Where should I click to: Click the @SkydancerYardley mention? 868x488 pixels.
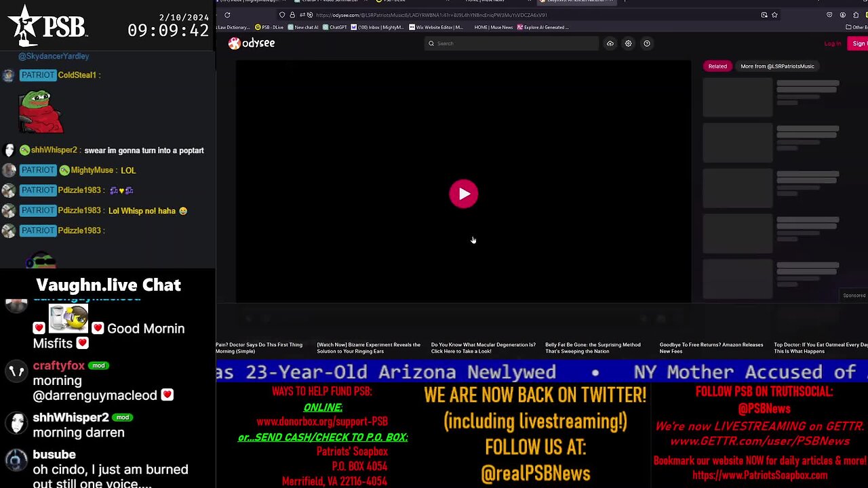pyautogui.click(x=54, y=56)
